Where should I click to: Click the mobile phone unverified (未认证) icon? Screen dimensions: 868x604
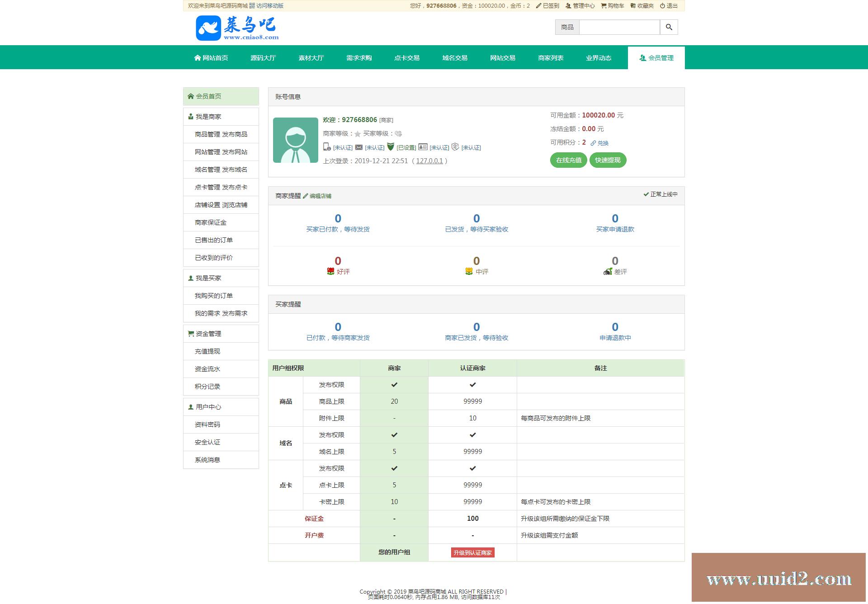[326, 147]
